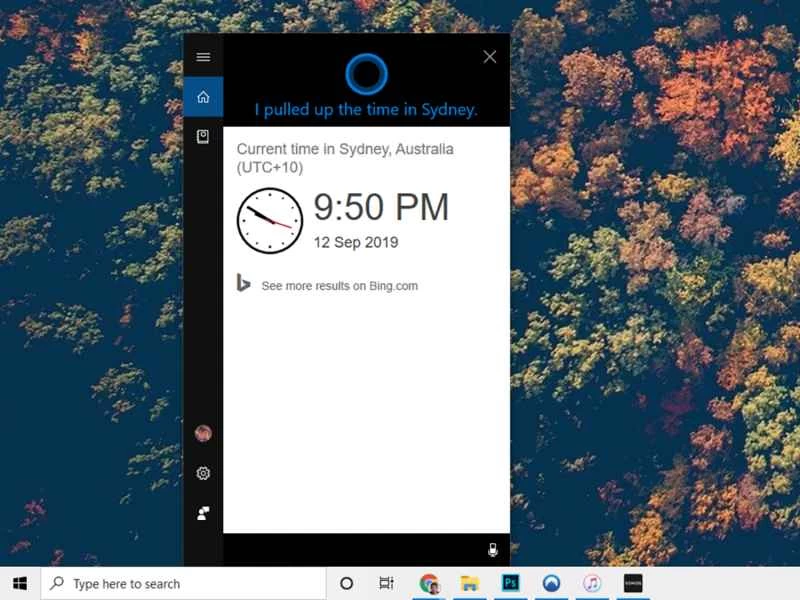Click the feedback icon in Cortana sidebar
Image resolution: width=800 pixels, height=600 pixels.
pos(203,510)
